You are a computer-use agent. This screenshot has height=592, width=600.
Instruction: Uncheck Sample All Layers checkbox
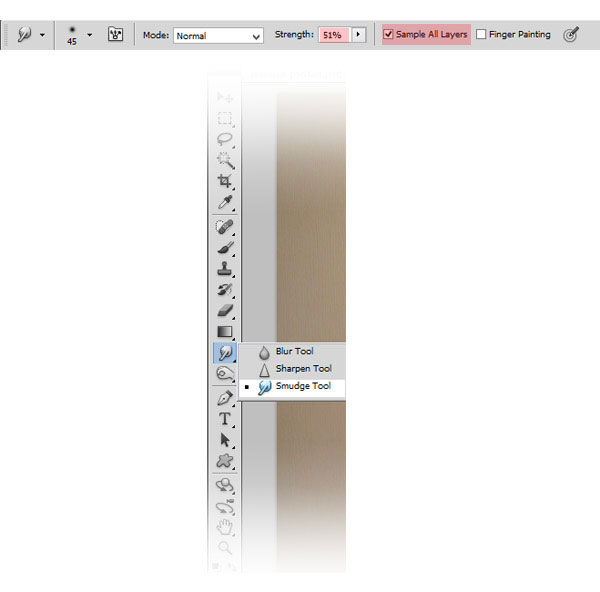coord(388,34)
